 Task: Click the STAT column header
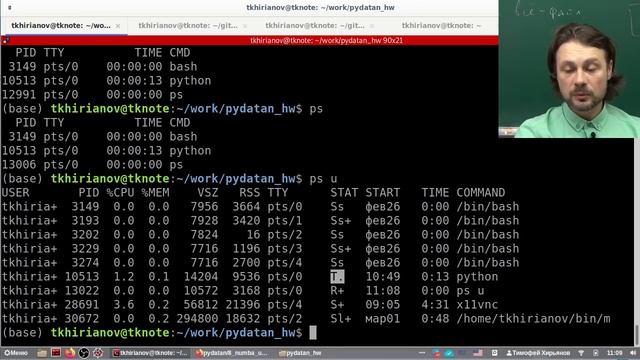[344, 193]
